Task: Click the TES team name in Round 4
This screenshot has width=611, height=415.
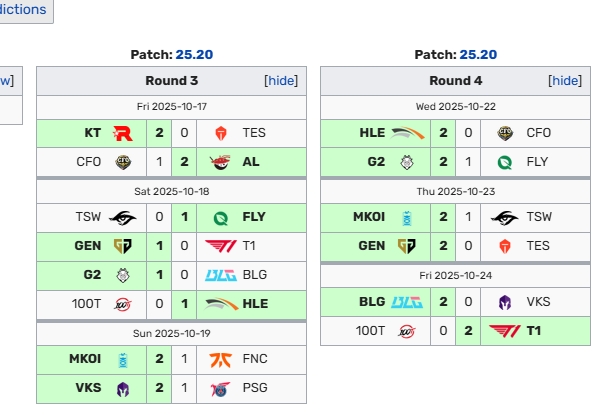Action: tap(539, 246)
